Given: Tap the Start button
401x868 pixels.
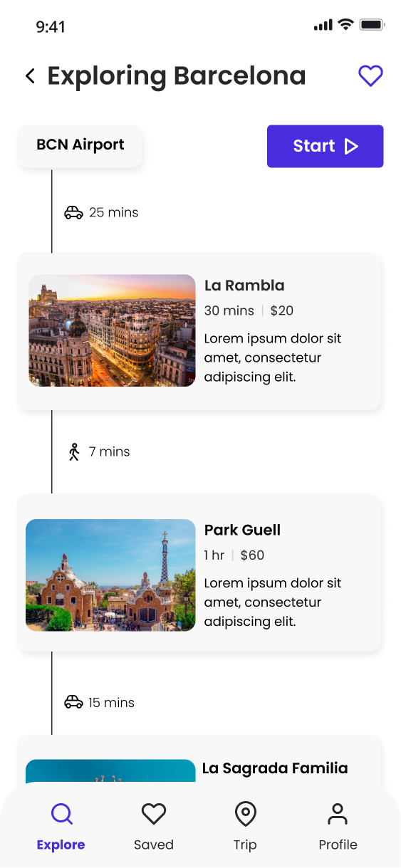Looking at the screenshot, I should pyautogui.click(x=326, y=147).
